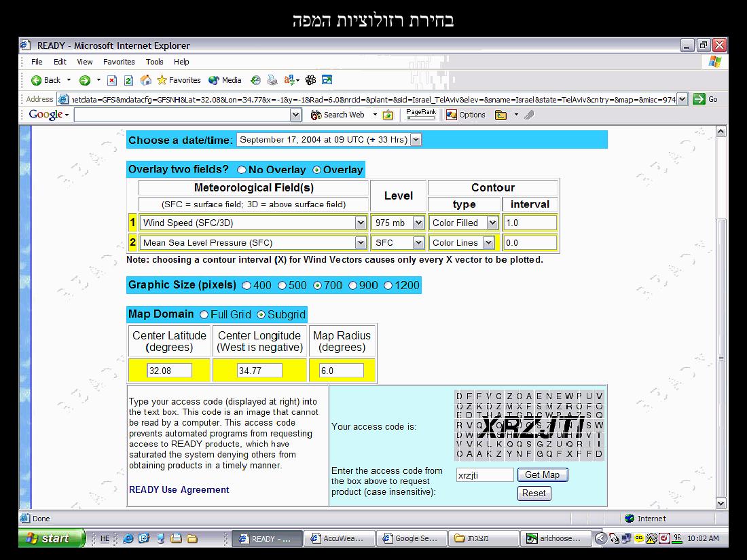Screen dimensions: 747x560
Task: Choose Full Grid map domain
Action: (x=204, y=315)
